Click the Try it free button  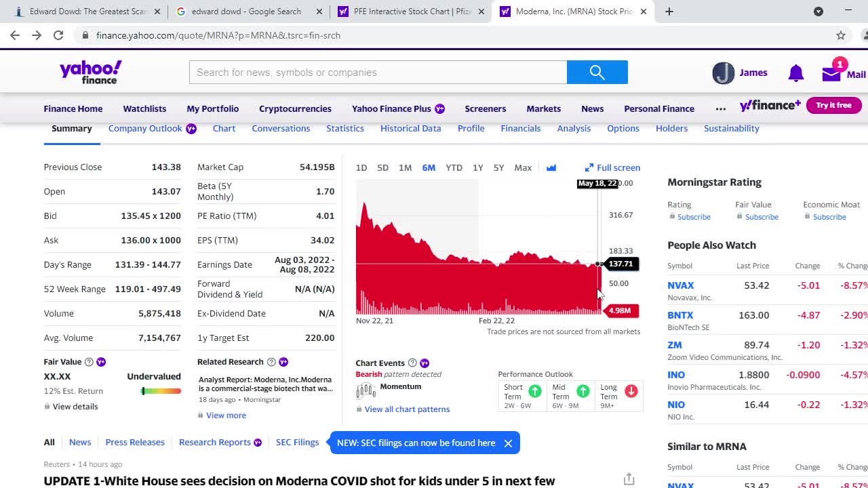click(833, 105)
